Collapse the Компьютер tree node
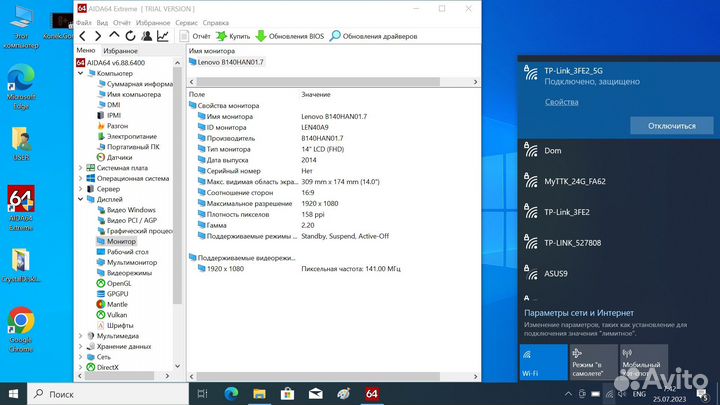 tap(81, 73)
